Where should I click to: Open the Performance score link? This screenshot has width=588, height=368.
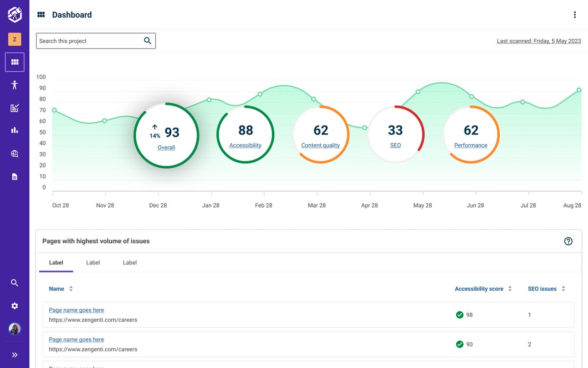point(471,145)
